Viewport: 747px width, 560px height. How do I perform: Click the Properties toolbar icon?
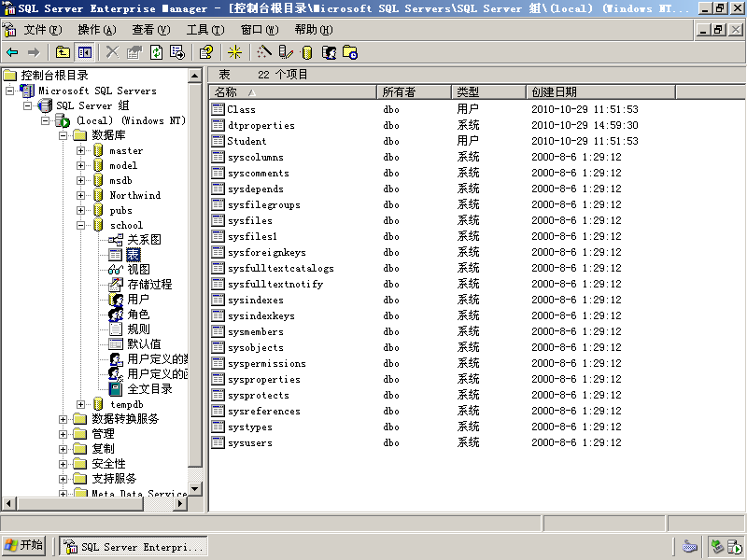click(134, 52)
